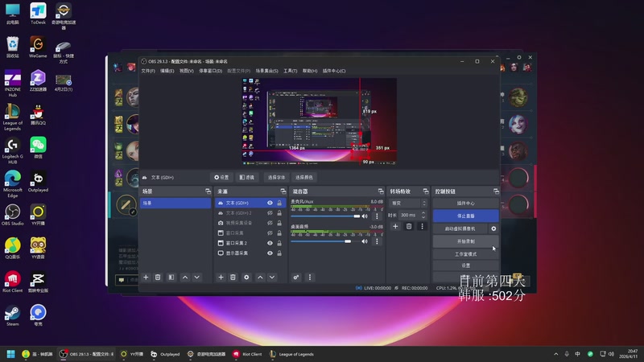The height and width of the screenshot is (362, 644).
Task: Add a scene transition with plus icon
Action: coord(395,227)
